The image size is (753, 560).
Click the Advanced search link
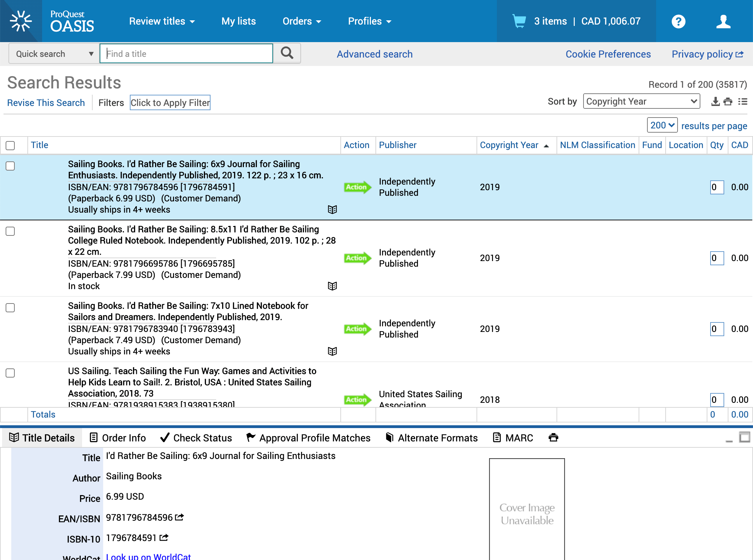coord(374,54)
